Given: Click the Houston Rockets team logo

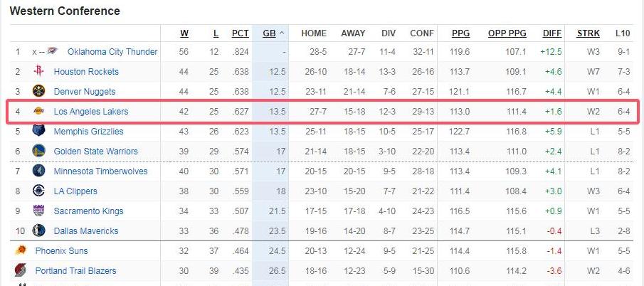Looking at the screenshot, I should tap(38, 71).
